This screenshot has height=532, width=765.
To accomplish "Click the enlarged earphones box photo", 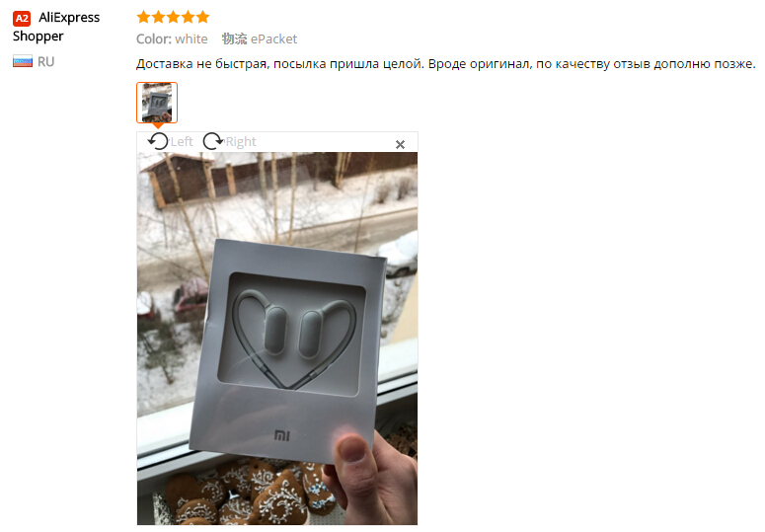I will click(x=277, y=339).
